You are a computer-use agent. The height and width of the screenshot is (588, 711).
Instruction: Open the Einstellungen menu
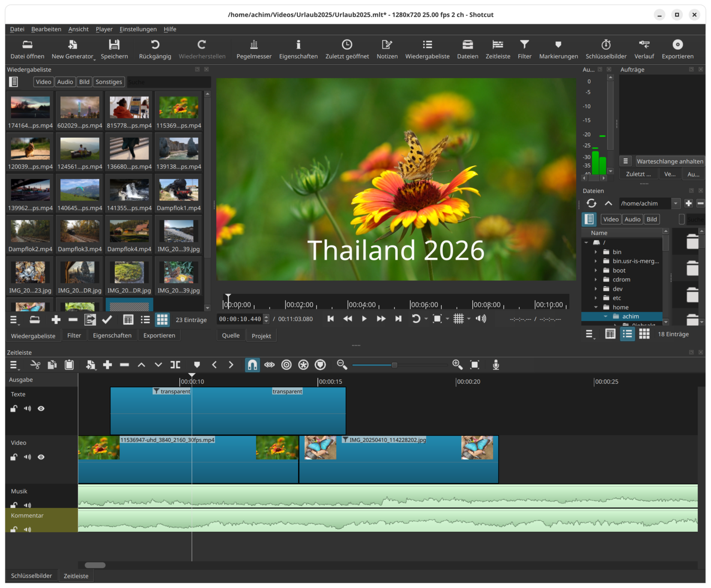point(138,29)
